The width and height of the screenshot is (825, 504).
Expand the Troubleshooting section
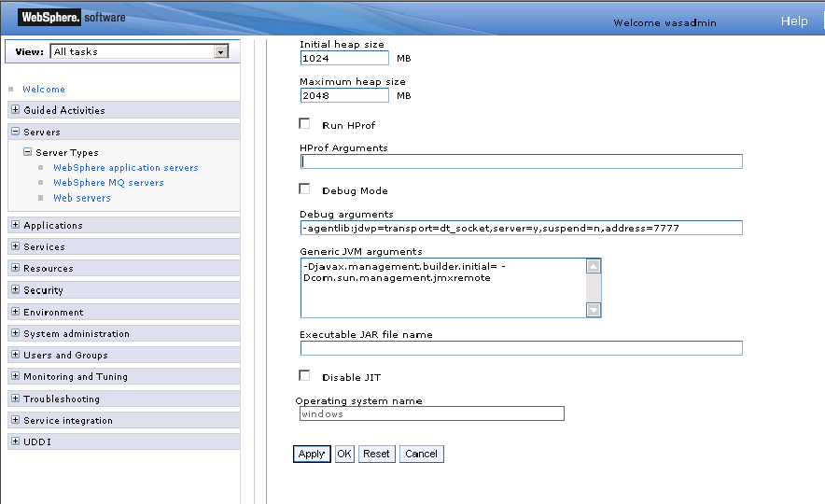15,399
